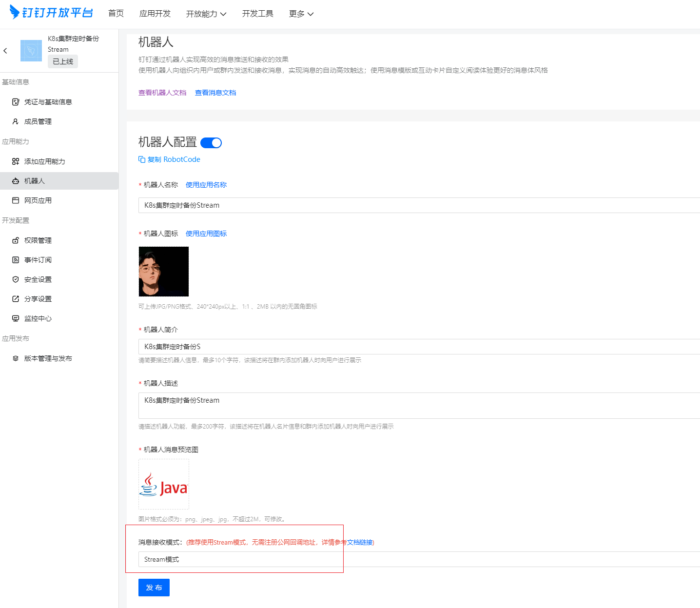Click the web app icon in sidebar
The height and width of the screenshot is (608, 700).
16,200
